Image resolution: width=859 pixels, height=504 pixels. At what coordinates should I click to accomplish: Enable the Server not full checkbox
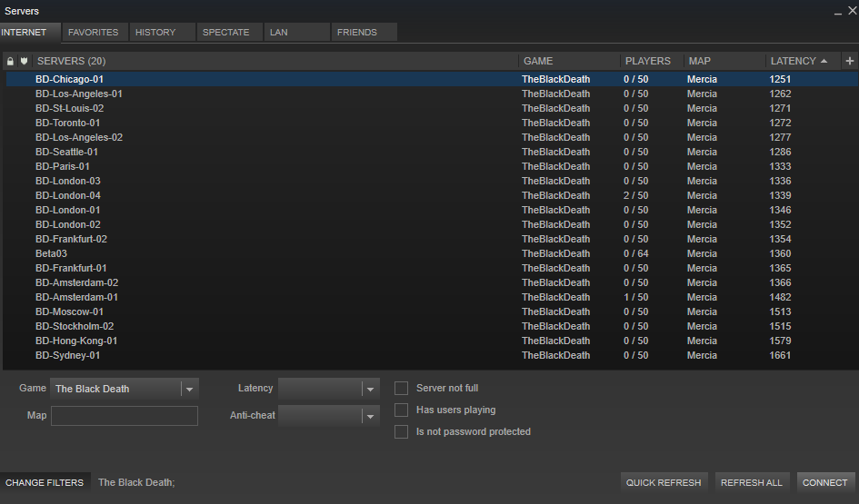(x=401, y=389)
